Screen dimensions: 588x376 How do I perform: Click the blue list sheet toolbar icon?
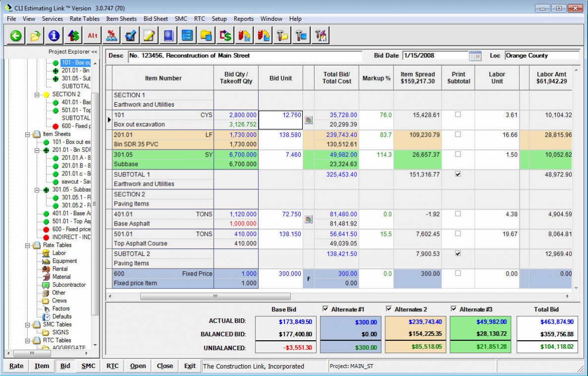pyautogui.click(x=188, y=36)
